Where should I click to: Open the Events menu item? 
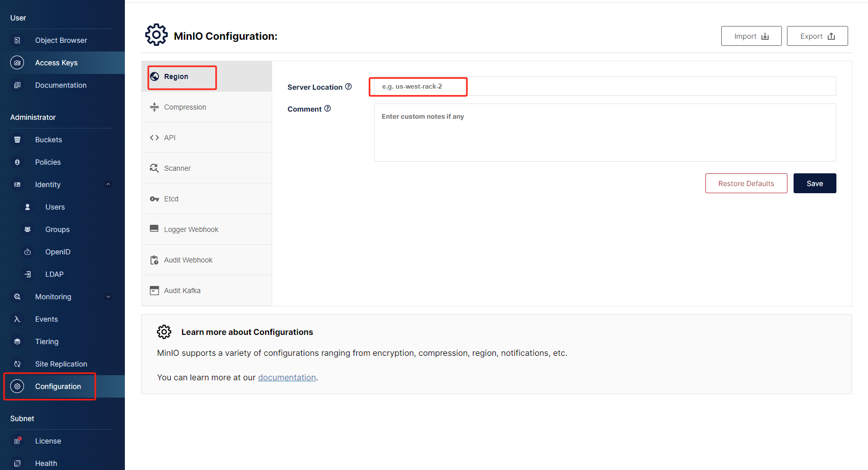[x=62, y=319]
